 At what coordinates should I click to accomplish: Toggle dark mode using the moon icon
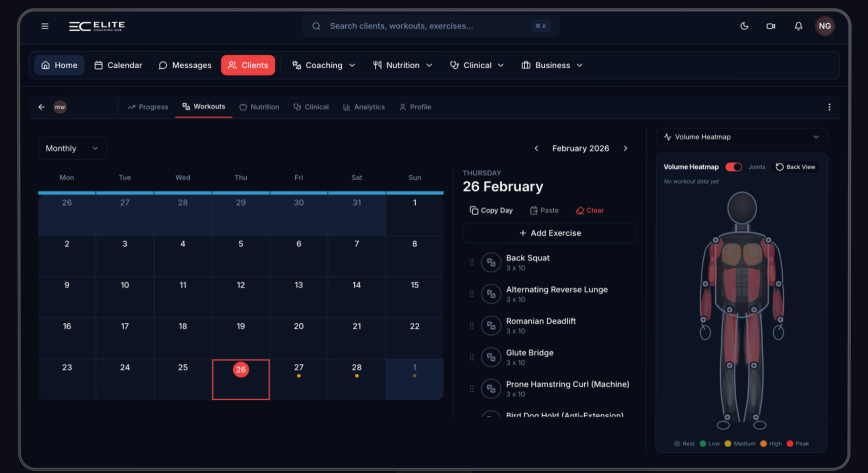click(744, 26)
